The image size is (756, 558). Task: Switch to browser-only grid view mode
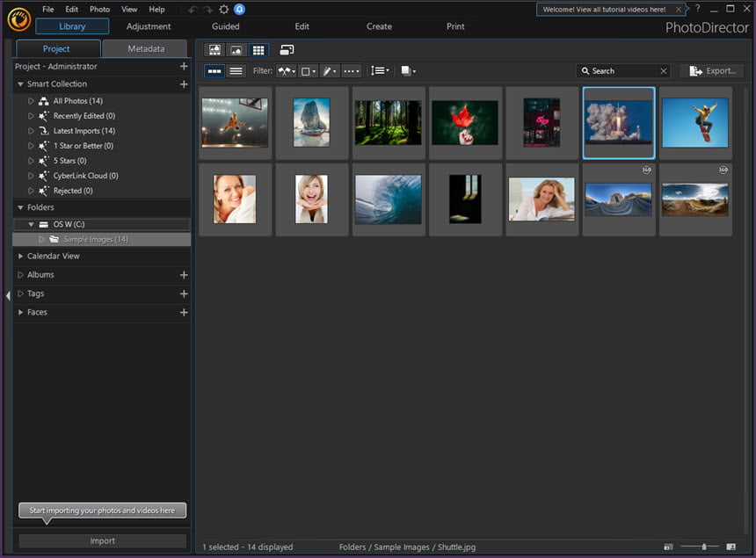pos(258,49)
